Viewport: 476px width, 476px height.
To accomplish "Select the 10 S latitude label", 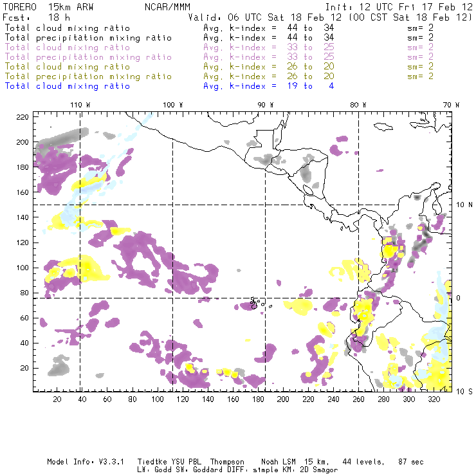I will pyautogui.click(x=461, y=391).
